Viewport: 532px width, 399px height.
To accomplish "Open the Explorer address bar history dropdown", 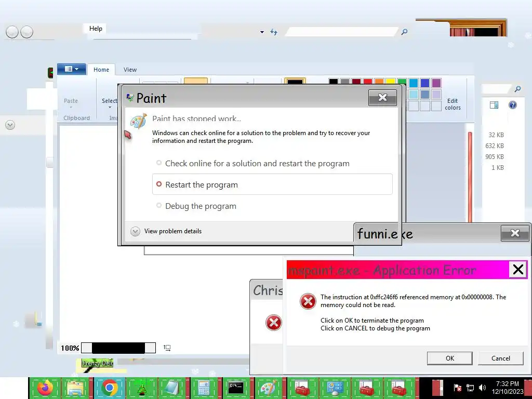I will [262, 32].
